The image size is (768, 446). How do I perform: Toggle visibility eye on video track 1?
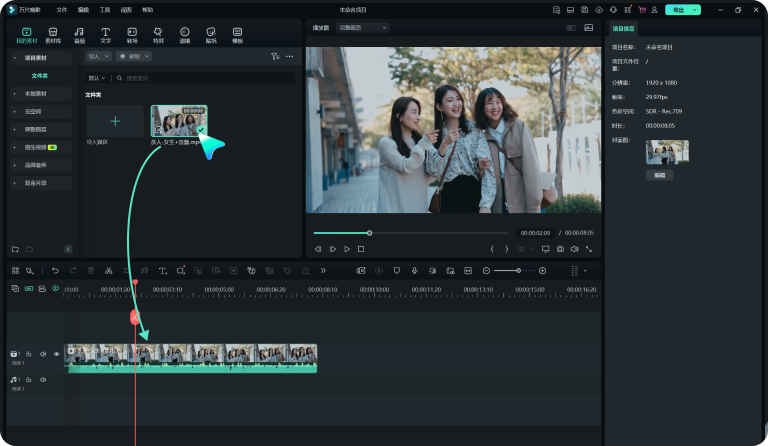click(56, 354)
